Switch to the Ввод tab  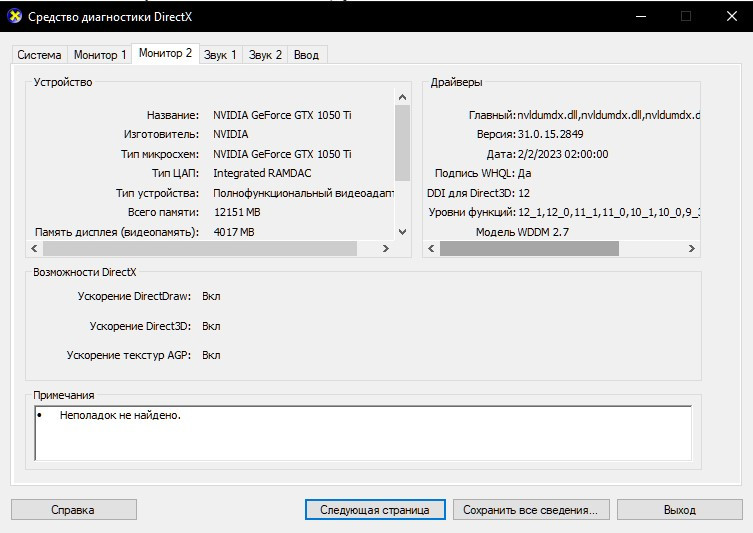(x=307, y=55)
